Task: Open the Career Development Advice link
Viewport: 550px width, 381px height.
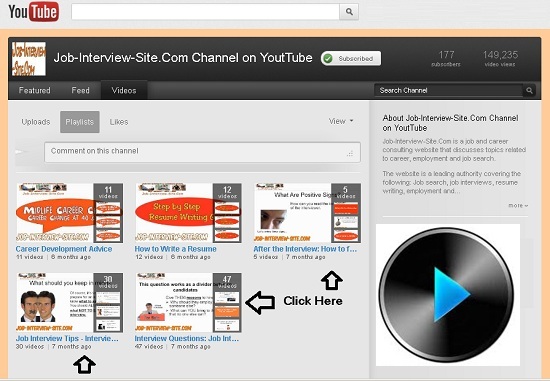Action: point(64,249)
